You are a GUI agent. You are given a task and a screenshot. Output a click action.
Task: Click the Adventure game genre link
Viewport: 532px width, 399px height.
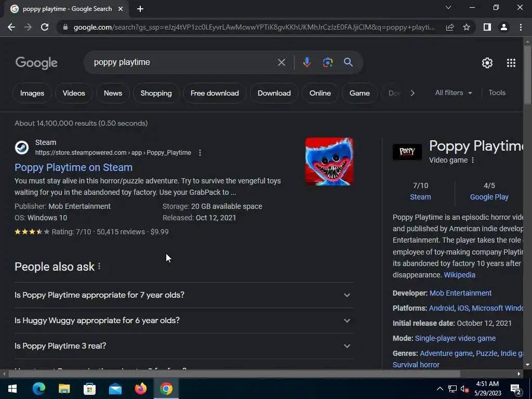(446, 353)
